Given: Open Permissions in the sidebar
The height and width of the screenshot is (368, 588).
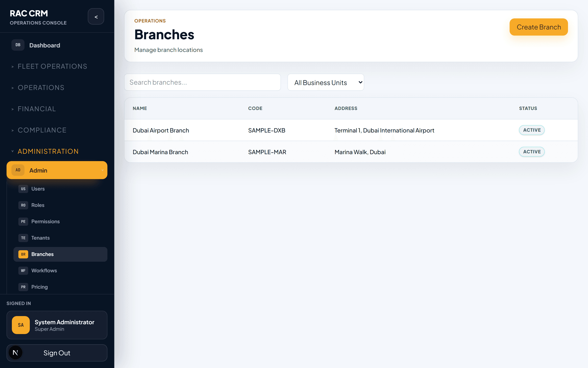Looking at the screenshot, I should (x=60, y=221).
